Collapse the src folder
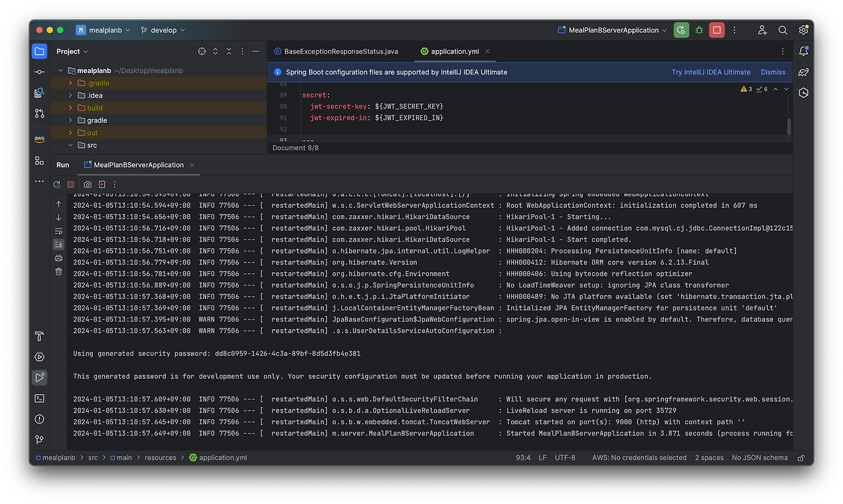This screenshot has width=843, height=504. click(x=70, y=145)
